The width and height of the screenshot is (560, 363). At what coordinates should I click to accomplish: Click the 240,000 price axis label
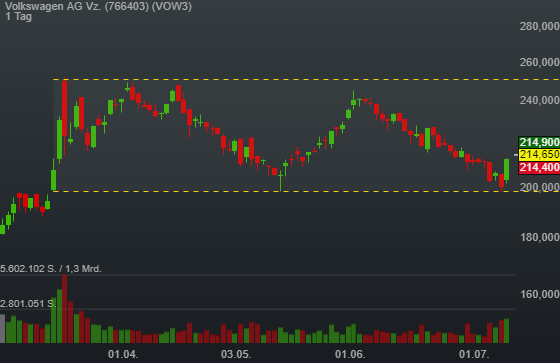pos(540,100)
